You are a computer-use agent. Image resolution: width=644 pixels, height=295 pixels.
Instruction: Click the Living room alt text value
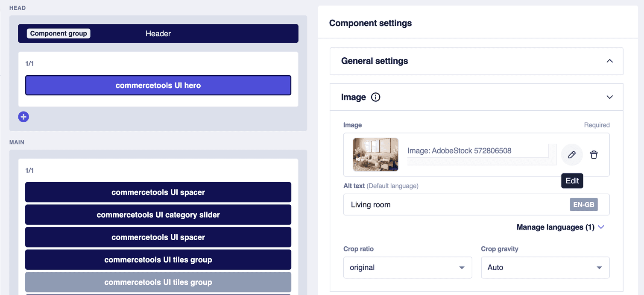point(371,204)
